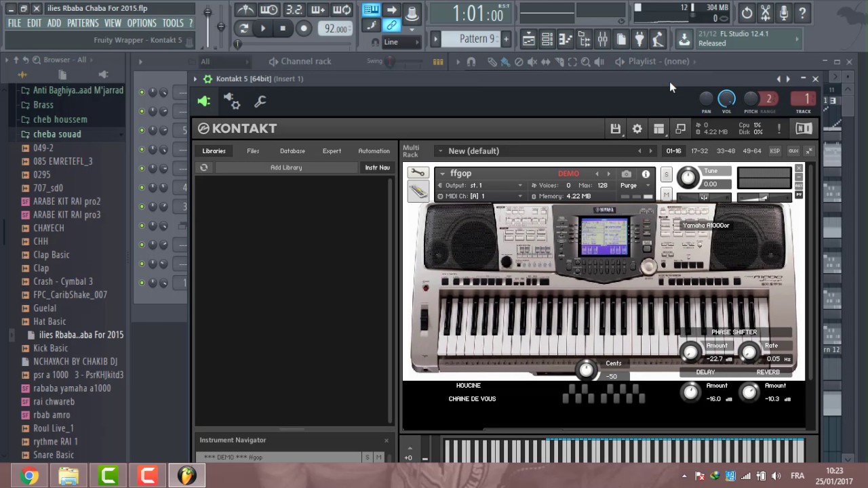Open the OPTIONS menu
This screenshot has width=868, height=488.
click(142, 23)
